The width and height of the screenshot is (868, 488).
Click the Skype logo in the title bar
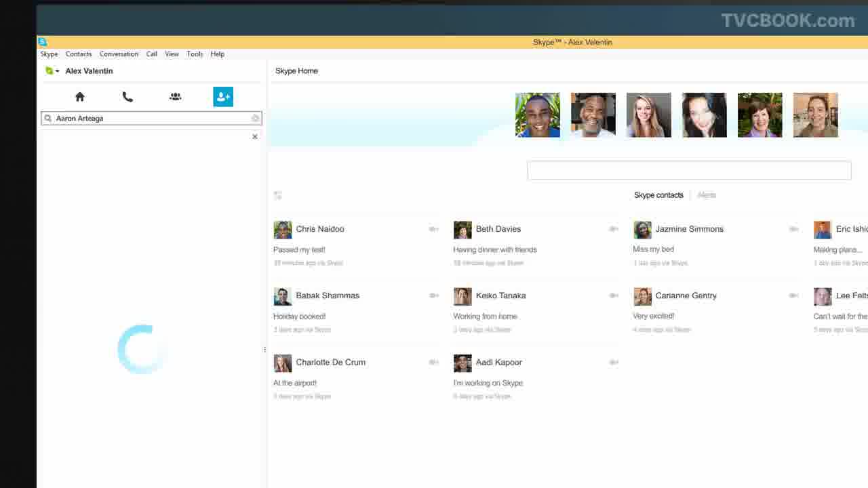(43, 42)
